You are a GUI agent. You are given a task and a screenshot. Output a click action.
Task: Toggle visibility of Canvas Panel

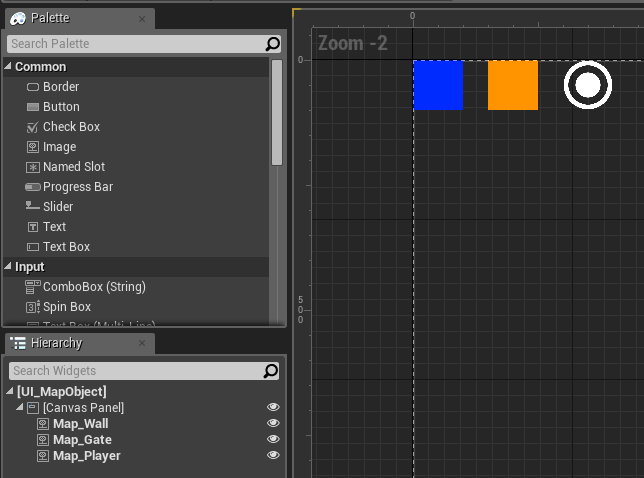tap(273, 407)
